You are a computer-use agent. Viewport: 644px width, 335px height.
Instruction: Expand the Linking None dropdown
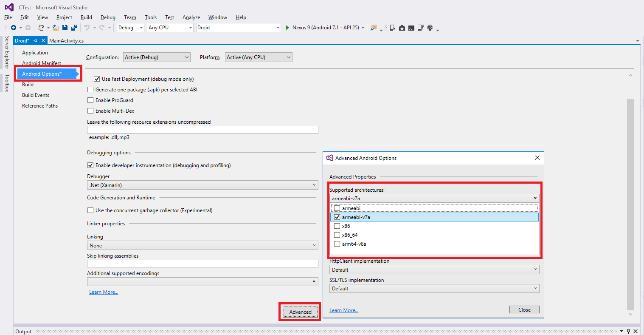(x=202, y=246)
